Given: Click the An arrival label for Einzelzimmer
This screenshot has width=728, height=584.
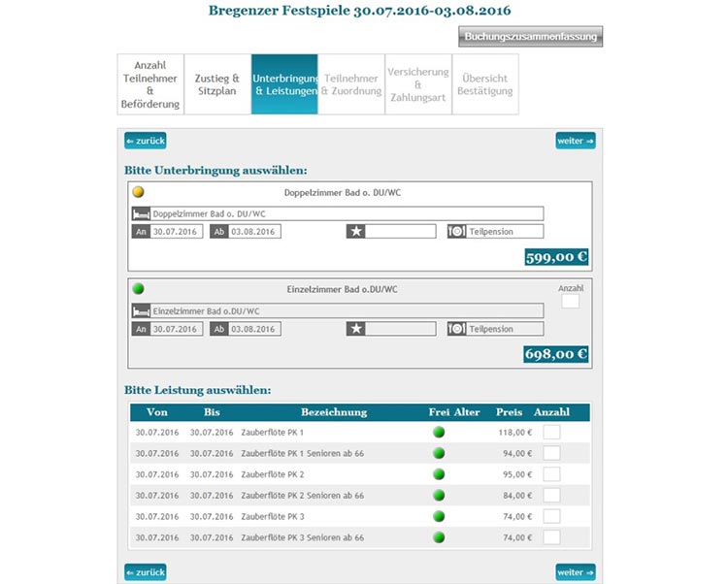Looking at the screenshot, I should [141, 329].
